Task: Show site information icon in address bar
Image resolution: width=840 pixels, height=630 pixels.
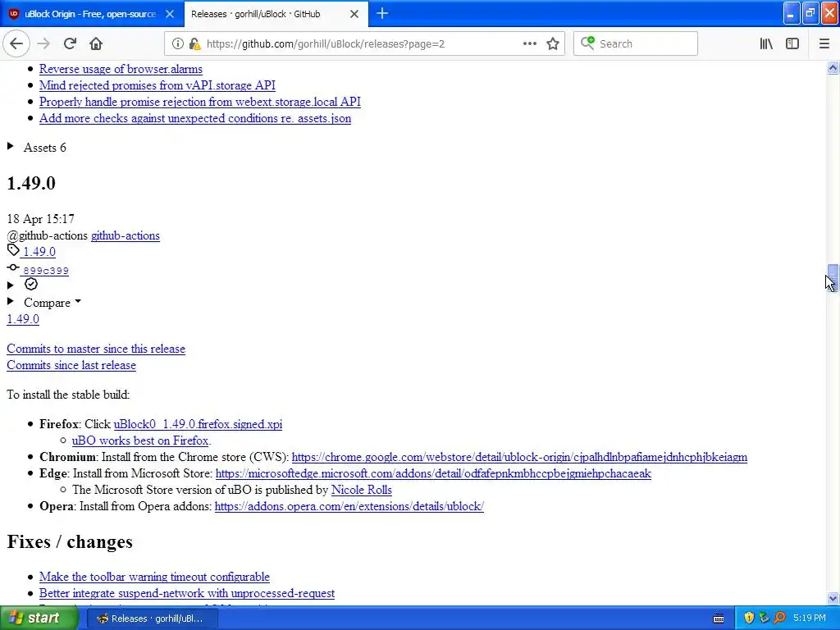Action: (x=177, y=44)
